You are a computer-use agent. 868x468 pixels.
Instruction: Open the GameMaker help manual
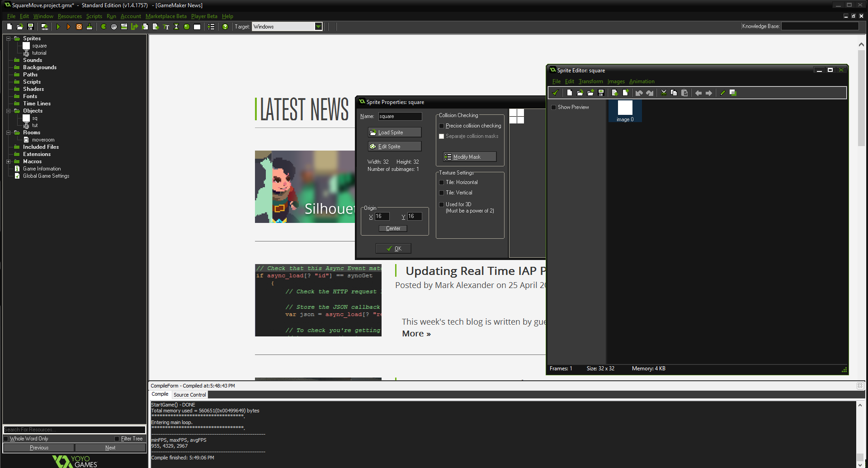pos(225,27)
